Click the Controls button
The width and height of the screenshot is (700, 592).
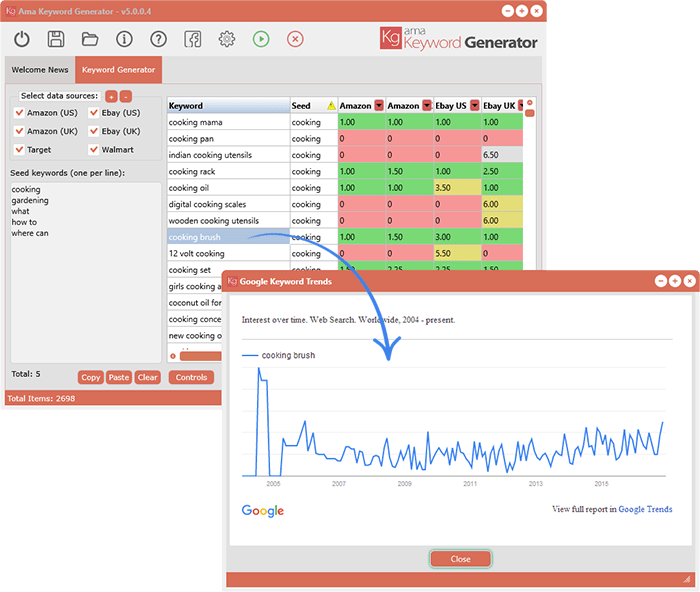[191, 377]
